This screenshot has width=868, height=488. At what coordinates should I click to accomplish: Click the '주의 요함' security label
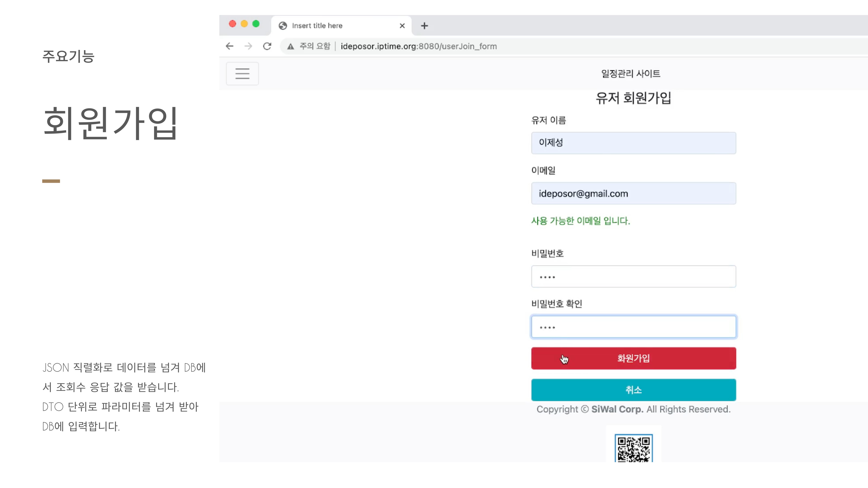click(x=315, y=46)
